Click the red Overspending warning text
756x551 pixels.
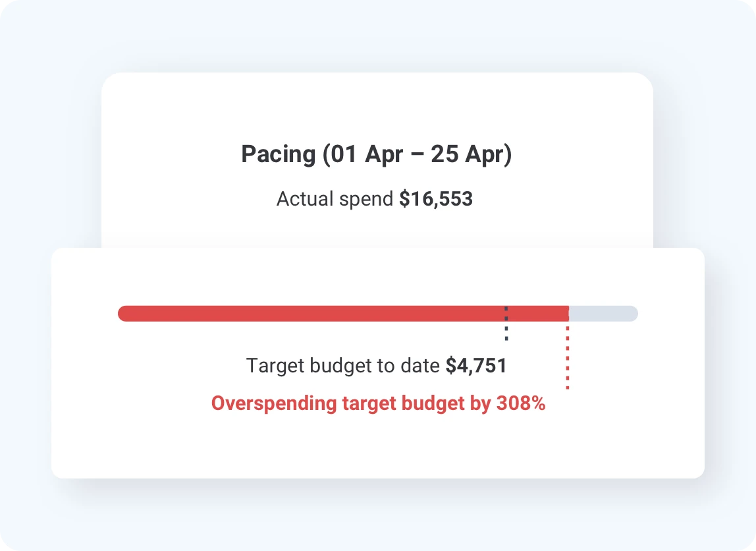coord(378,403)
